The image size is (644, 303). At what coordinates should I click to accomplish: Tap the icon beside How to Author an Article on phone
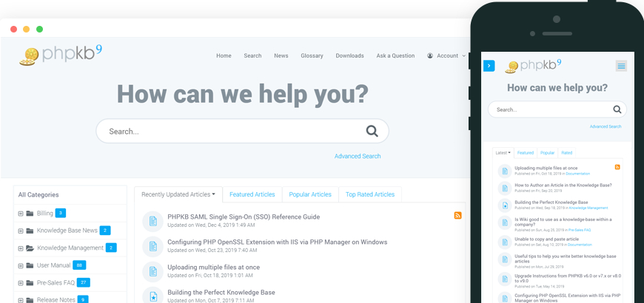coord(505,188)
